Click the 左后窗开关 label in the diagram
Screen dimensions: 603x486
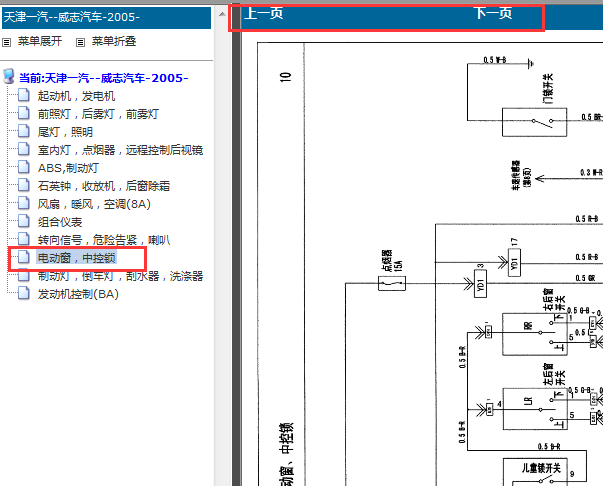tap(554, 374)
